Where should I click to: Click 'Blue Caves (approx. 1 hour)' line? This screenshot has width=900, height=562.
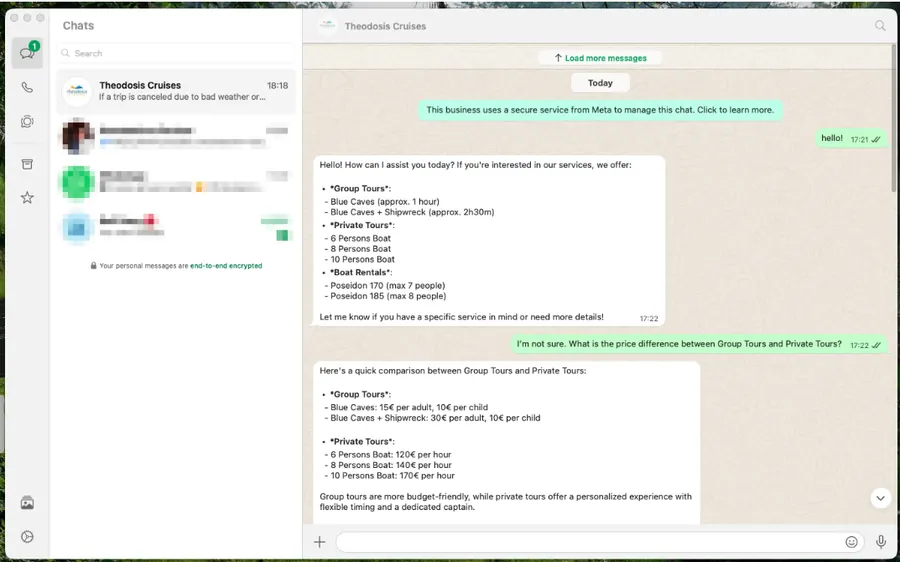tap(382, 201)
